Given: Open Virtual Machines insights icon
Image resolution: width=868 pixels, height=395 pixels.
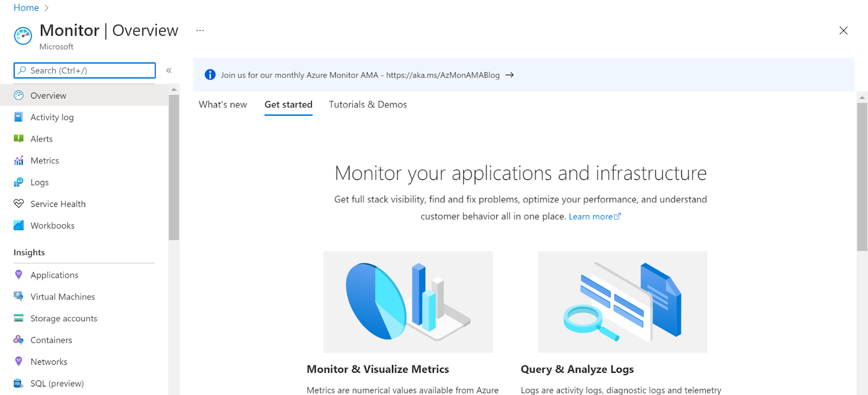Looking at the screenshot, I should pyautogui.click(x=18, y=296).
